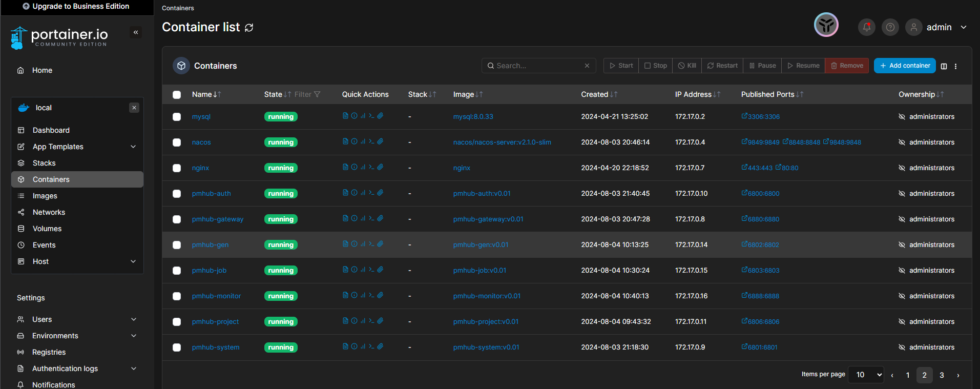Click the Portainer.io logo
Screen dimensions: 980x389
point(59,37)
